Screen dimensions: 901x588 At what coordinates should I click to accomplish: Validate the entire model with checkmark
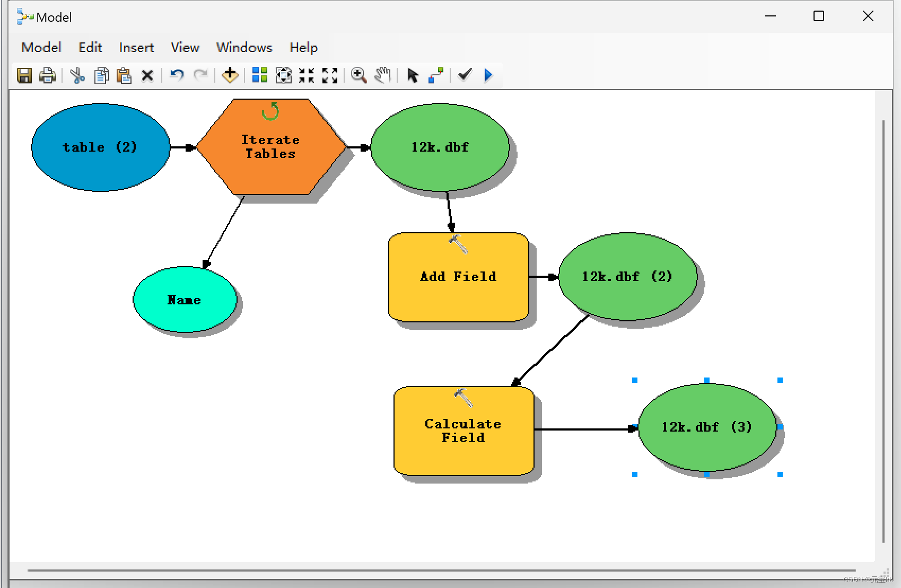point(465,74)
